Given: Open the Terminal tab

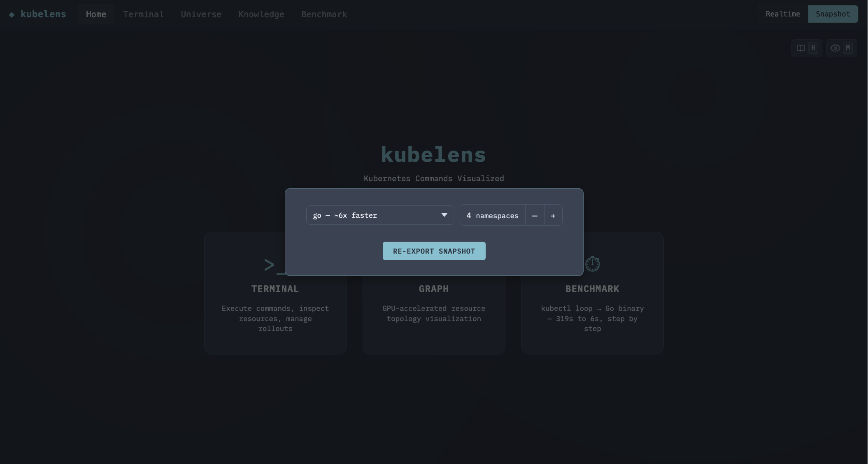Looking at the screenshot, I should (143, 14).
